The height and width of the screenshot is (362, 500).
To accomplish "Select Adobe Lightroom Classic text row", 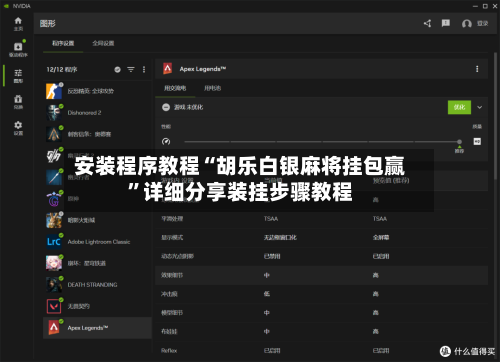I will tap(99, 242).
